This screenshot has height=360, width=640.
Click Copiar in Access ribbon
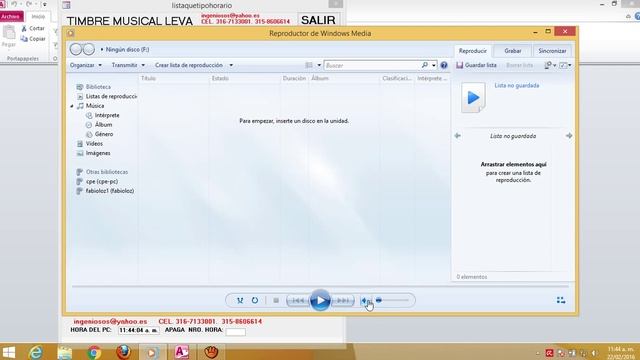coord(33,39)
